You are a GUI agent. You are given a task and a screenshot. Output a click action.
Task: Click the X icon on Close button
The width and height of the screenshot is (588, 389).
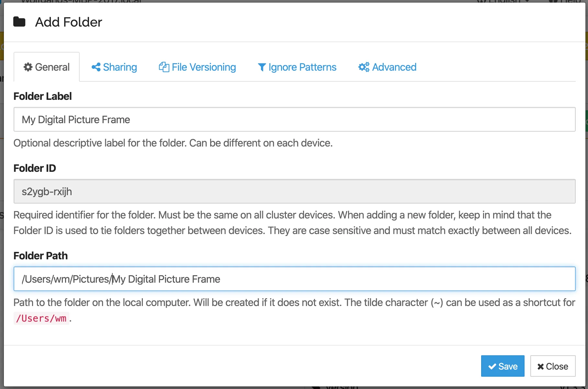pos(540,366)
